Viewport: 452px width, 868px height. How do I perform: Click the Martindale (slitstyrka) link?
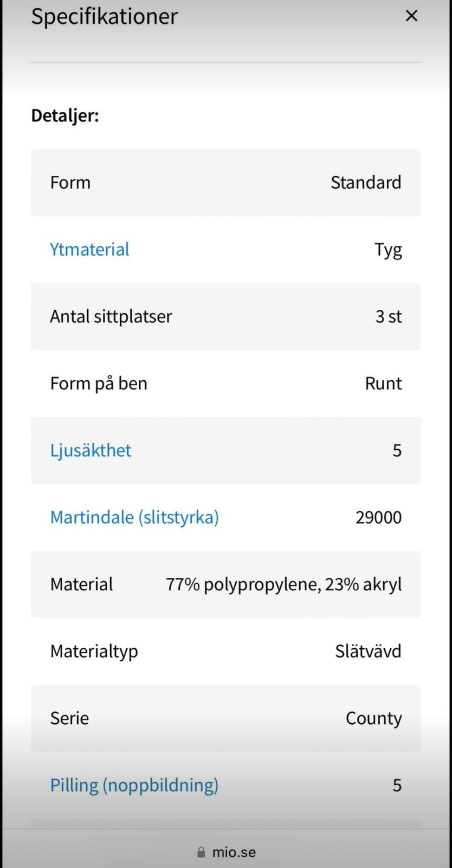[134, 518]
